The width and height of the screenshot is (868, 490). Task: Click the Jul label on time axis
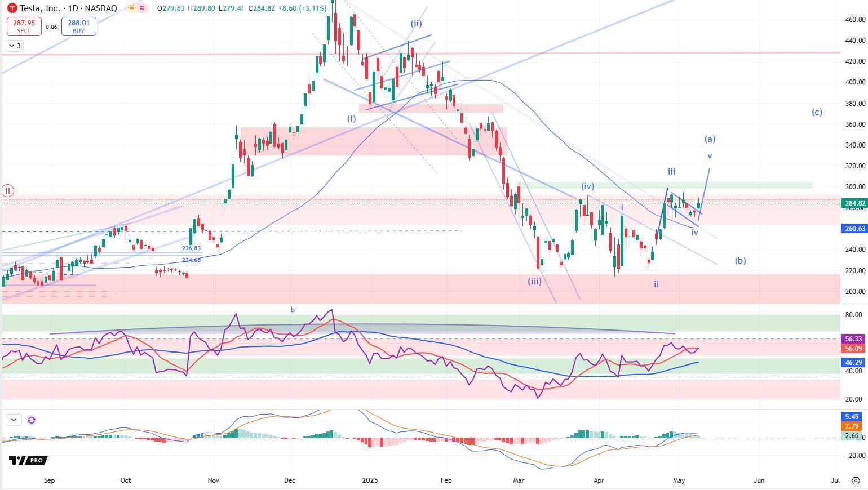[835, 480]
